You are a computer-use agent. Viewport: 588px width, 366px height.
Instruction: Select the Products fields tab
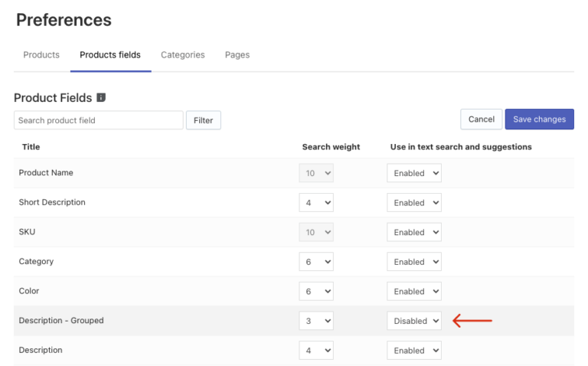(110, 55)
